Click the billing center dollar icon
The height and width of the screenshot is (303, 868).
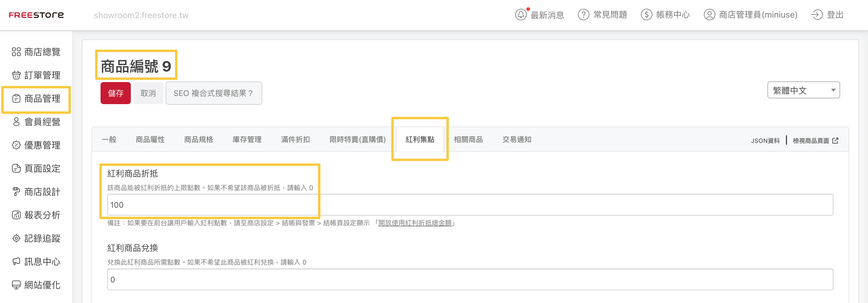coord(646,15)
